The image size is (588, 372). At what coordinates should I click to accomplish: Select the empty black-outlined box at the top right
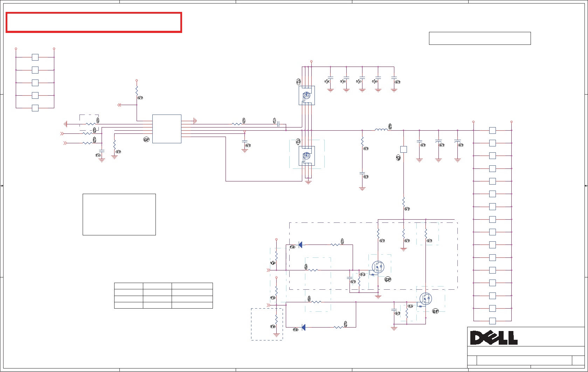point(480,38)
